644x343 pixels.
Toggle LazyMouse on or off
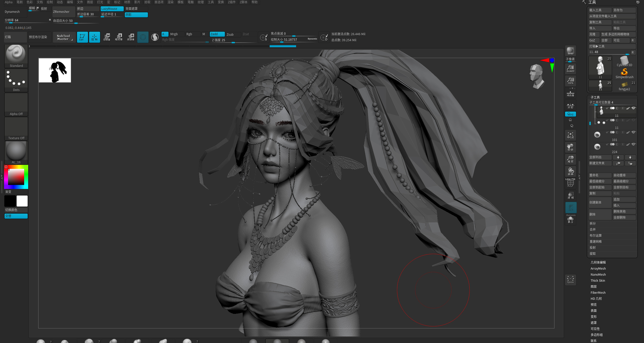(112, 9)
